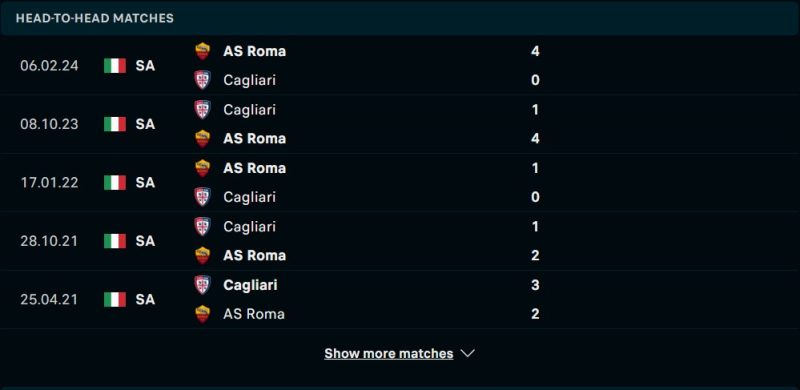Click the score 4 for AS Roma on 06.02.24
800x390 pixels.
pyautogui.click(x=535, y=51)
